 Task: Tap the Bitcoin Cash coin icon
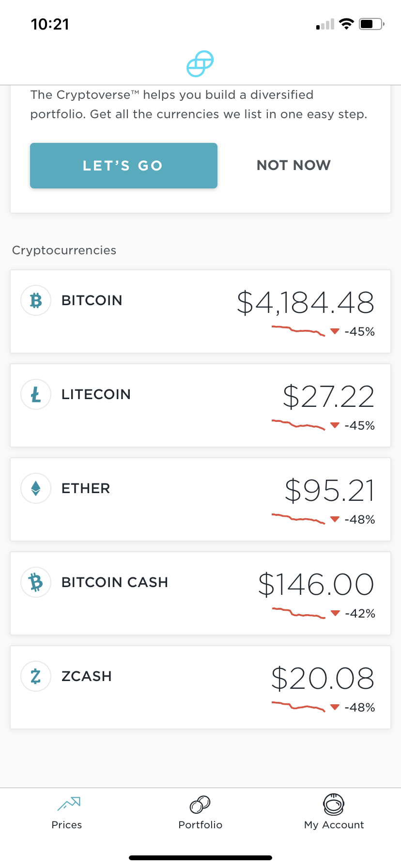pyautogui.click(x=36, y=582)
